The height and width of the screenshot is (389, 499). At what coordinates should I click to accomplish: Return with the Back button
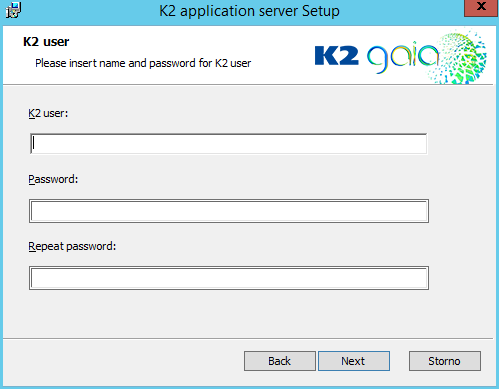[x=280, y=361]
